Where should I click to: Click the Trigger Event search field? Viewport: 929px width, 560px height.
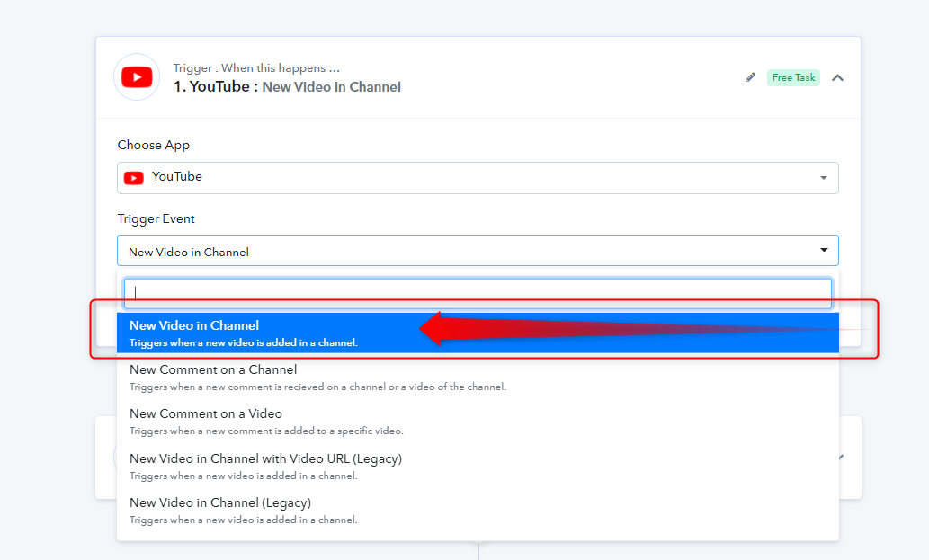(x=478, y=293)
